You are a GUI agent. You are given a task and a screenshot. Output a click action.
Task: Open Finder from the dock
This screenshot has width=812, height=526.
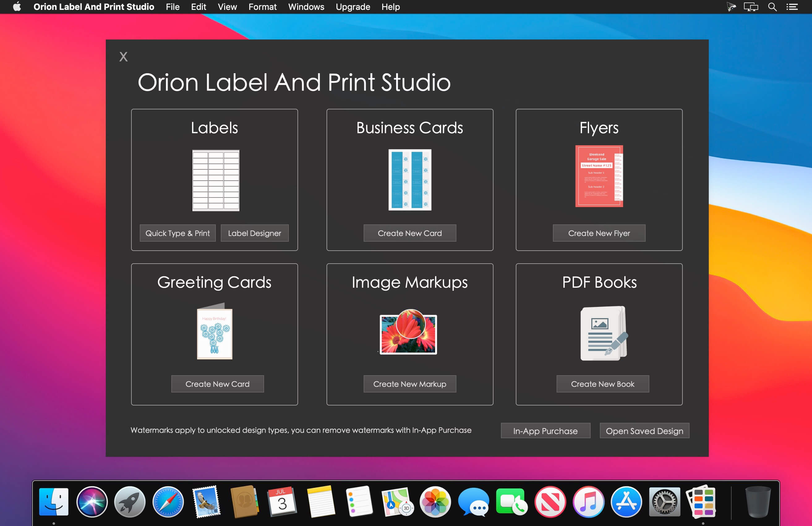coord(53,502)
